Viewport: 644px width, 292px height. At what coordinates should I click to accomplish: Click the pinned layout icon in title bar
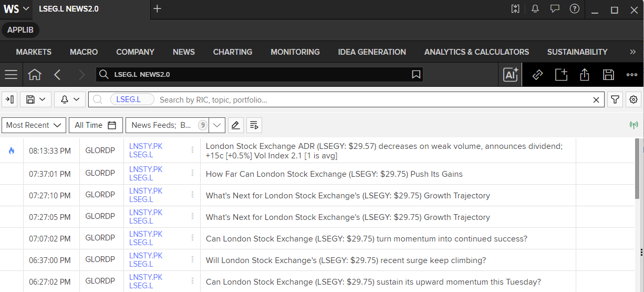point(515,9)
